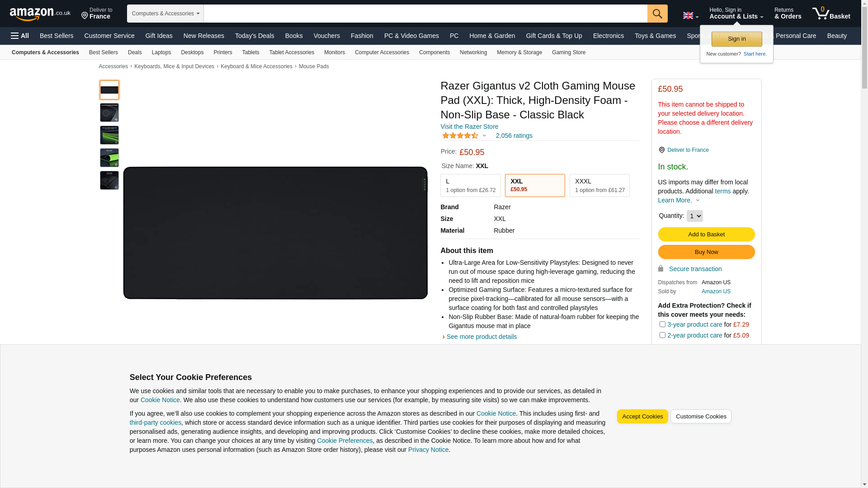Tick the 2-year product care checkbox

coord(662,335)
